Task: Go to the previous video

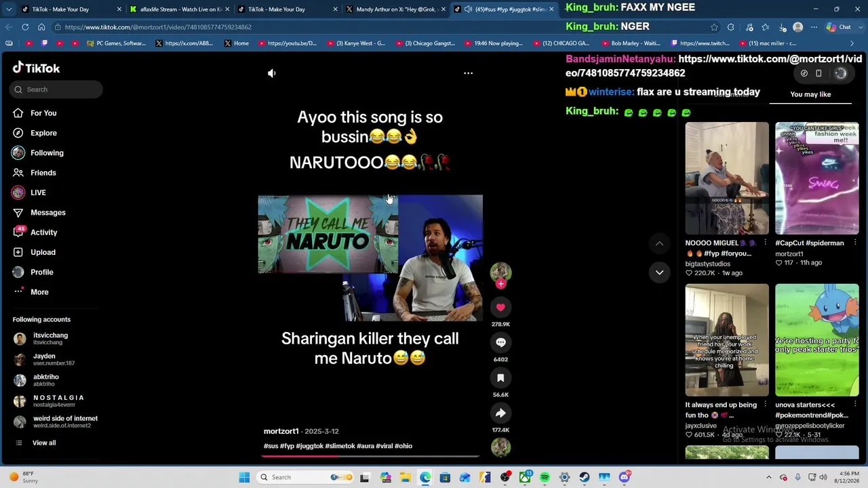Action: [x=659, y=243]
